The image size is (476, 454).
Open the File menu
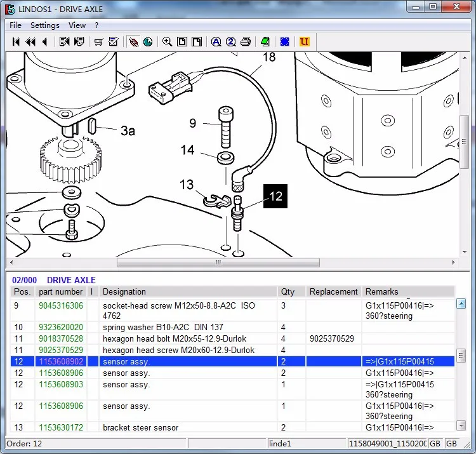point(15,25)
